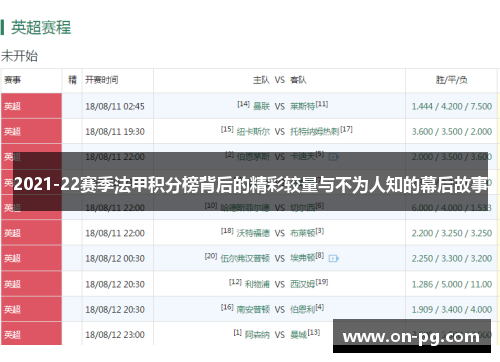This screenshot has width=500, height=362.
Task: Select the 纽卡斯尔 team link
Action: [253, 132]
